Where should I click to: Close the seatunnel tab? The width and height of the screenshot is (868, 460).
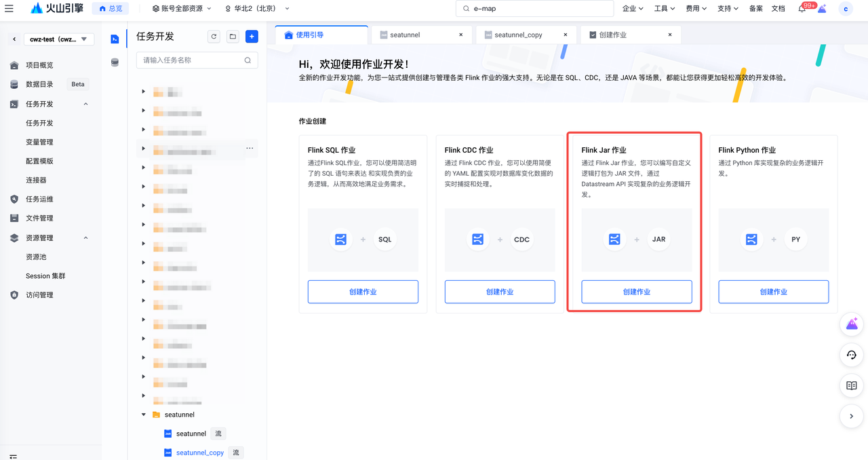[461, 35]
